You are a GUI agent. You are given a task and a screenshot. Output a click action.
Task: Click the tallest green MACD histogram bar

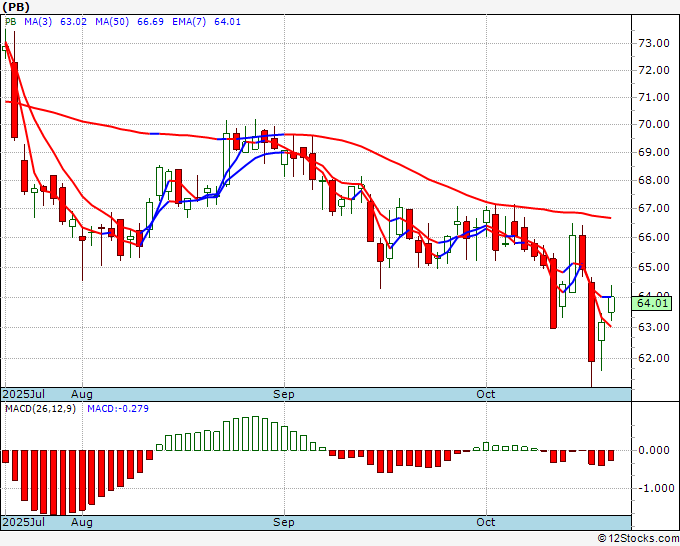click(255, 434)
